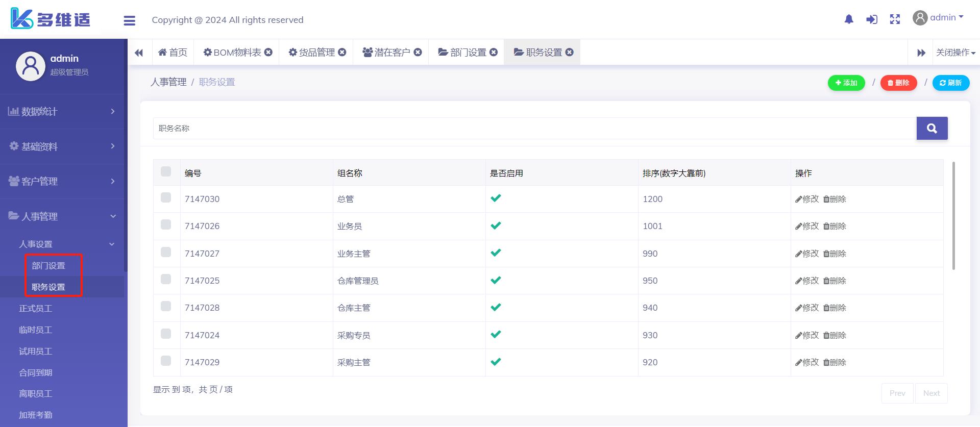This screenshot has height=427, width=980.
Task: Select the checkbox for 采购主管 row
Action: tap(166, 361)
